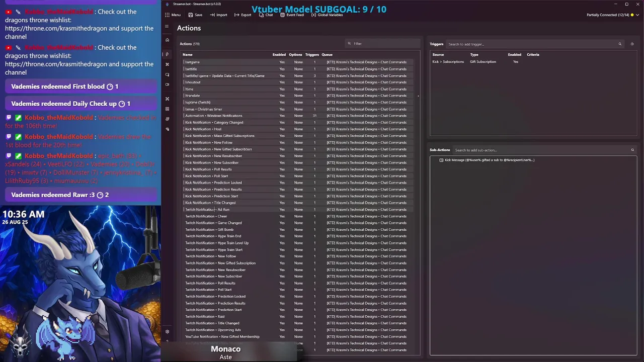The height and width of the screenshot is (362, 644).
Task: Click the Kick Message sub-action icon
Action: point(441,160)
